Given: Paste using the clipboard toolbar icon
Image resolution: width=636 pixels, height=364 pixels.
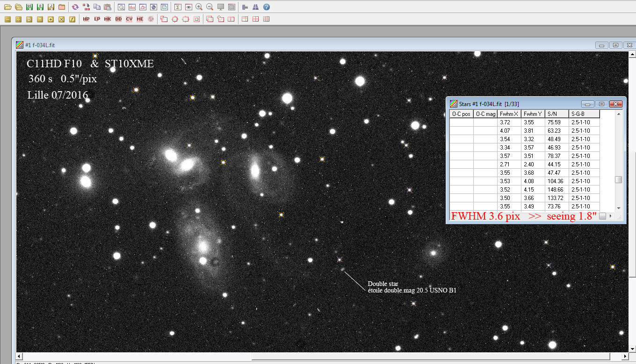Looking at the screenshot, I should point(108,7).
